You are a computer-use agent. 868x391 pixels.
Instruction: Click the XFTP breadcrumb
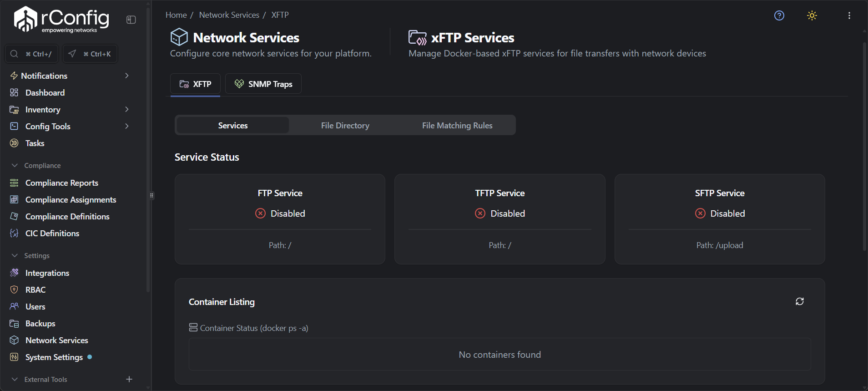click(280, 15)
